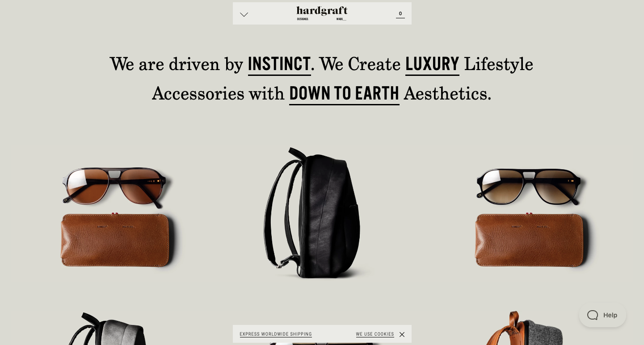Dismiss the cookie notice bar
The height and width of the screenshot is (345, 644).
tap(402, 334)
